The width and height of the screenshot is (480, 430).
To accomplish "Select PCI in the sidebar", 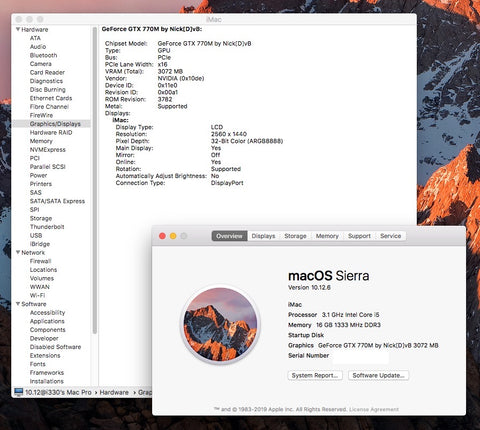I will 34,158.
